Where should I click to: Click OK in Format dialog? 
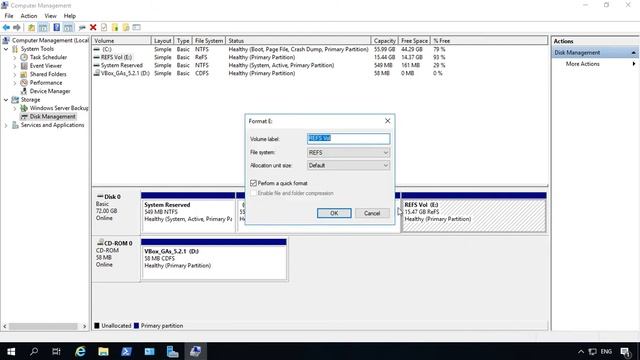coord(334,213)
